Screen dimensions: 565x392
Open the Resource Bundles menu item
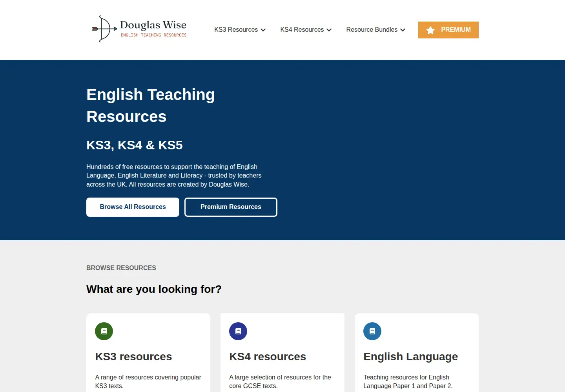point(372,30)
